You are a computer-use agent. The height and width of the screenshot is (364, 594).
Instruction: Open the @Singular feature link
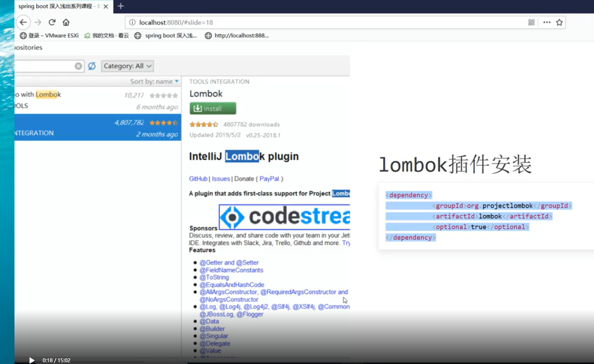tap(214, 336)
